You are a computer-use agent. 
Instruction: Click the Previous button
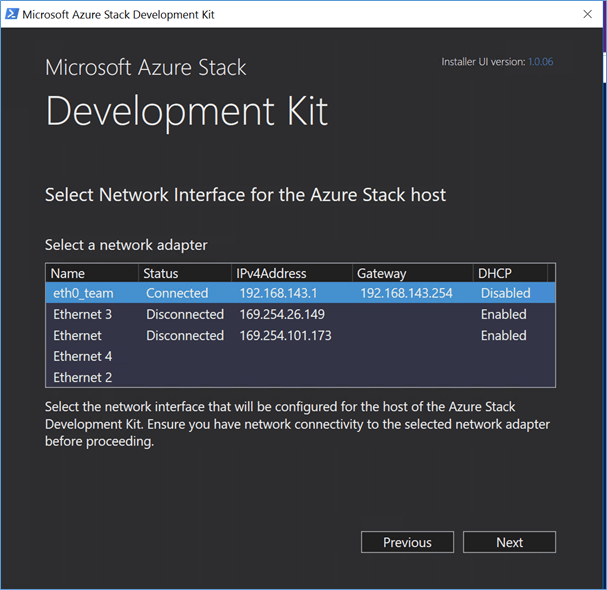point(407,542)
